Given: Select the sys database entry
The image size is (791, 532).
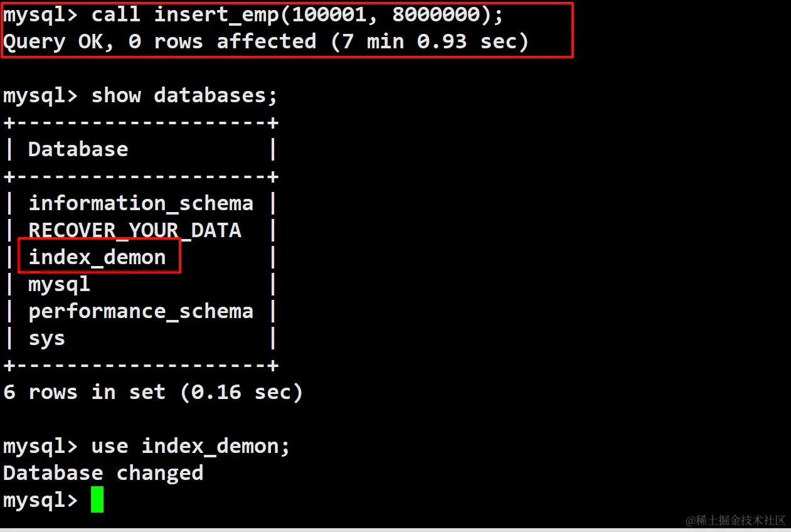Looking at the screenshot, I should coord(46,338).
